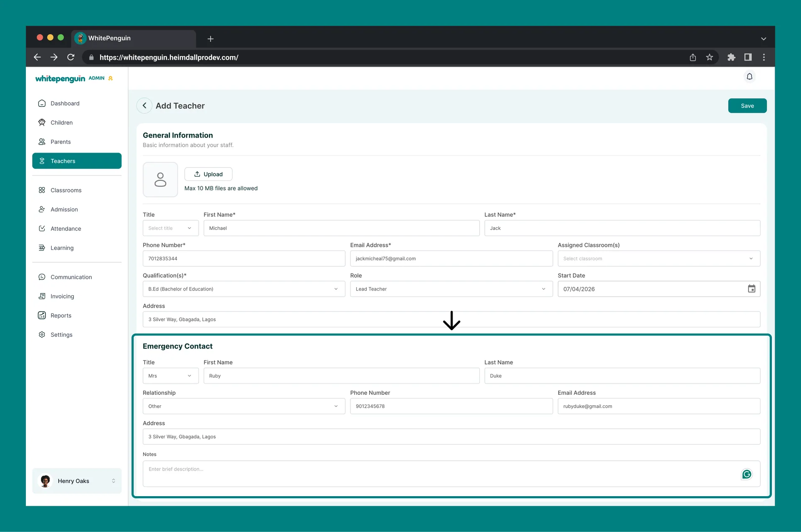Open Teachers in the sidebar
801x532 pixels.
[x=77, y=161]
